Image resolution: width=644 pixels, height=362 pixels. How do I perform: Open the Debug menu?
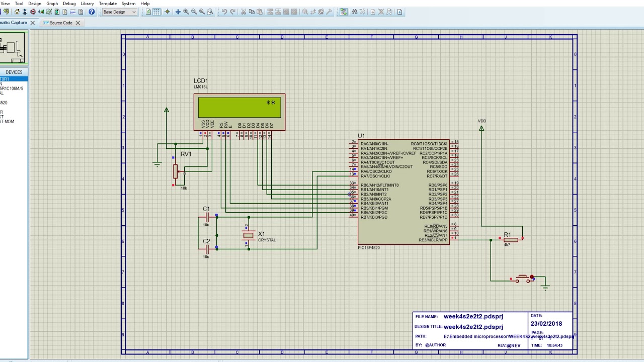pos(69,4)
